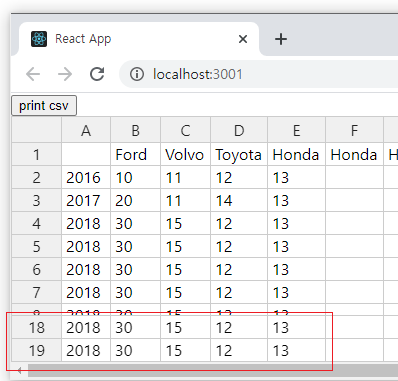Click the 20 cell in row 3

(136, 200)
